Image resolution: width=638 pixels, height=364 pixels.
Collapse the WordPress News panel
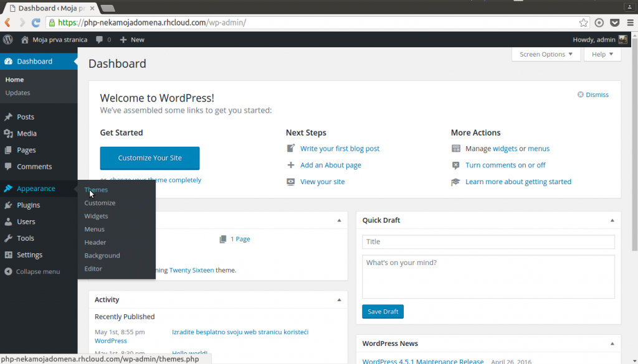click(x=612, y=343)
